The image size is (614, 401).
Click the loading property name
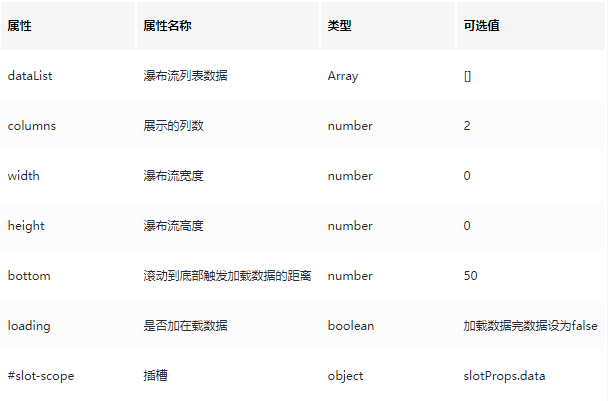29,326
